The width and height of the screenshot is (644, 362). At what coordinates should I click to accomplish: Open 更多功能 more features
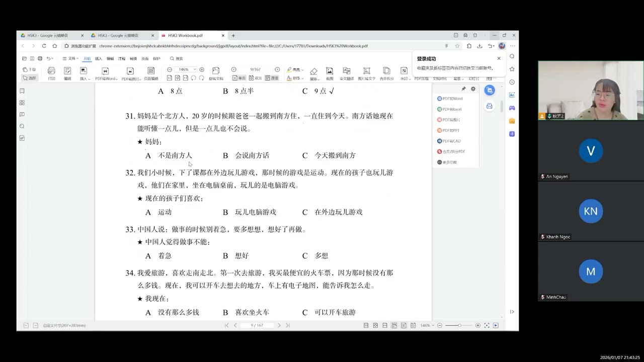[x=447, y=162]
